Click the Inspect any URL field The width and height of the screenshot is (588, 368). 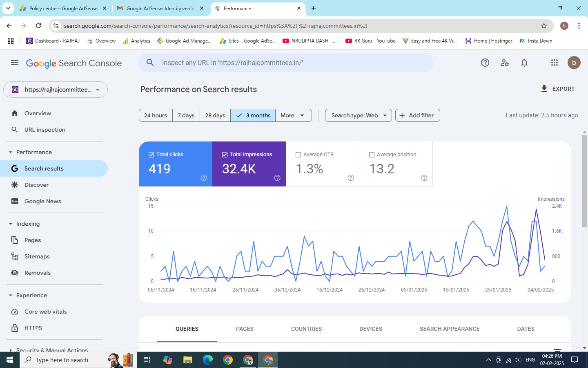coord(286,63)
